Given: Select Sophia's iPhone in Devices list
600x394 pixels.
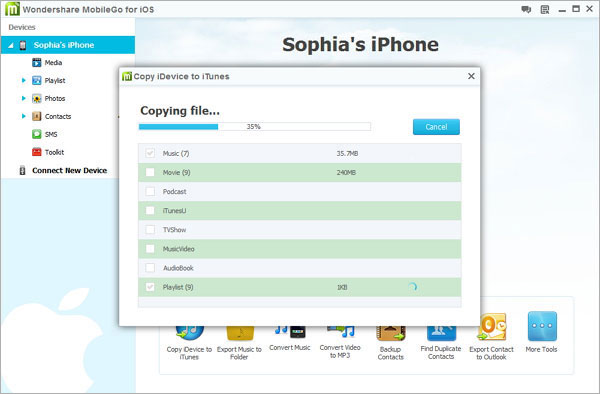Looking at the screenshot, I should point(68,45).
